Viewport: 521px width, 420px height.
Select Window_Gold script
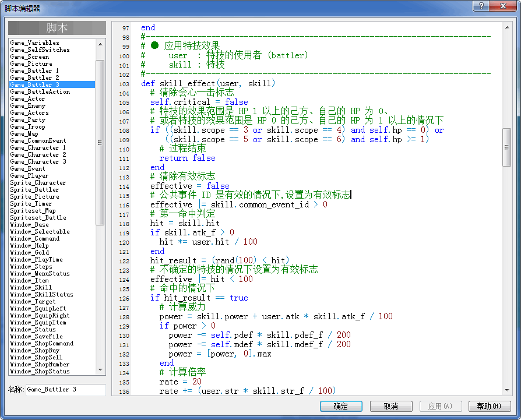[x=30, y=252]
